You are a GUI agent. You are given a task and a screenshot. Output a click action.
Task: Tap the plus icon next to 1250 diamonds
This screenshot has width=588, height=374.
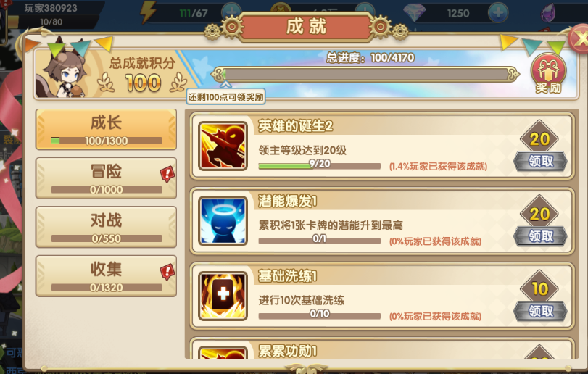tap(498, 13)
